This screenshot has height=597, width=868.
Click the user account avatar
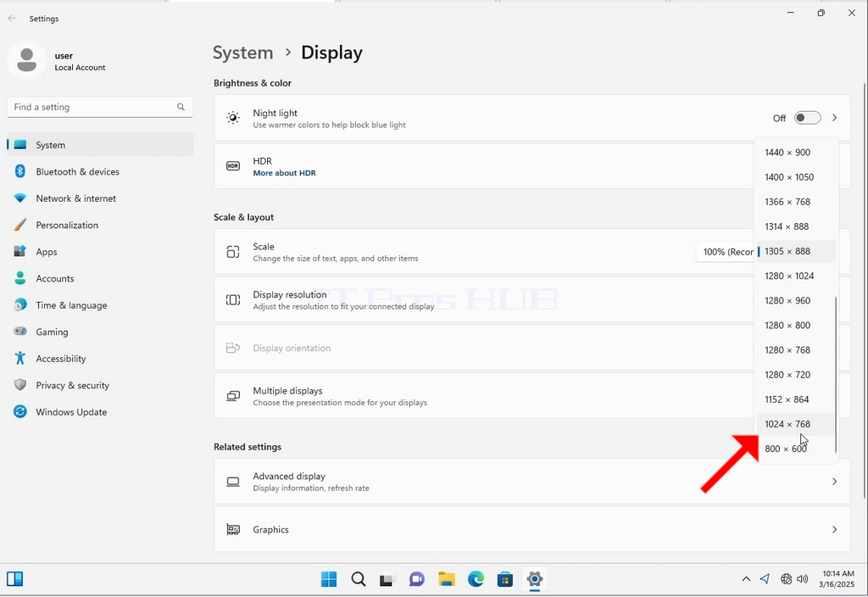[26, 60]
